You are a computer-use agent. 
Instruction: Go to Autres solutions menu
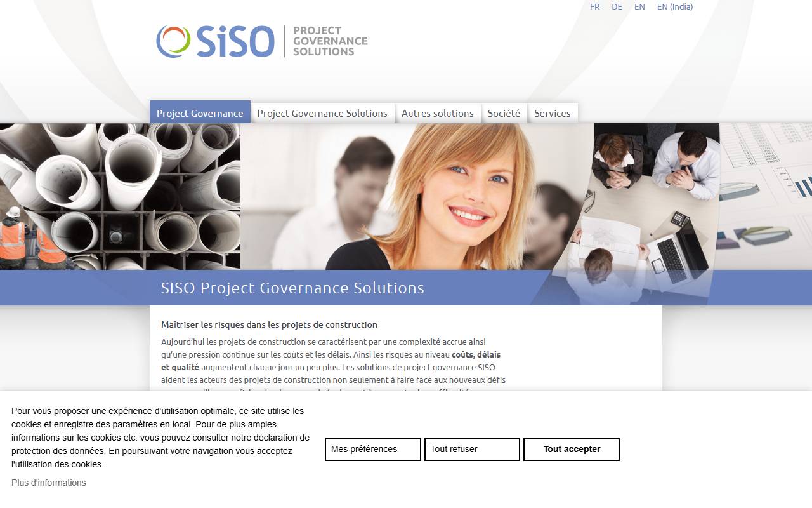[x=438, y=113]
